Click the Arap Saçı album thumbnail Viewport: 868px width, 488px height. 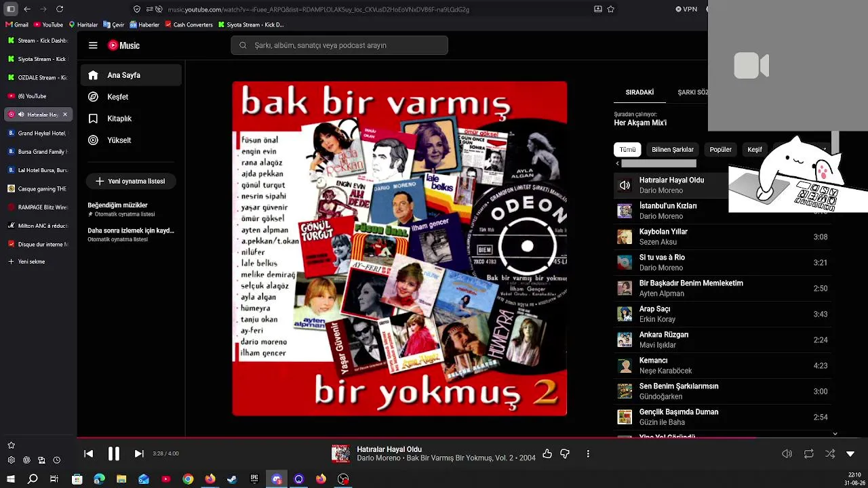pyautogui.click(x=625, y=314)
